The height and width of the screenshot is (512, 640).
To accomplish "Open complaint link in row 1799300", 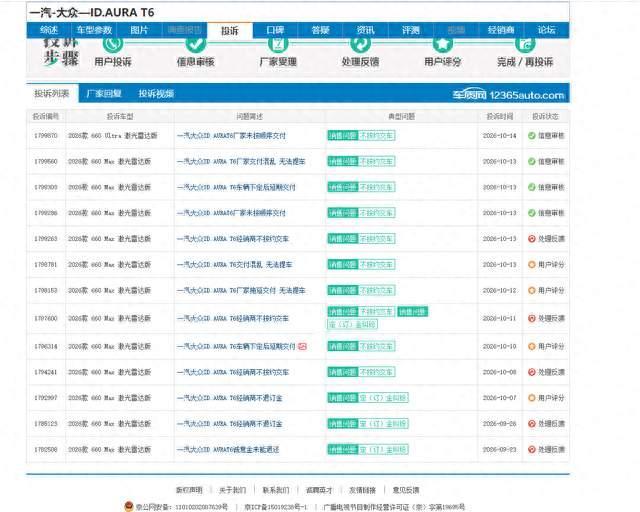I will pyautogui.click(x=236, y=187).
